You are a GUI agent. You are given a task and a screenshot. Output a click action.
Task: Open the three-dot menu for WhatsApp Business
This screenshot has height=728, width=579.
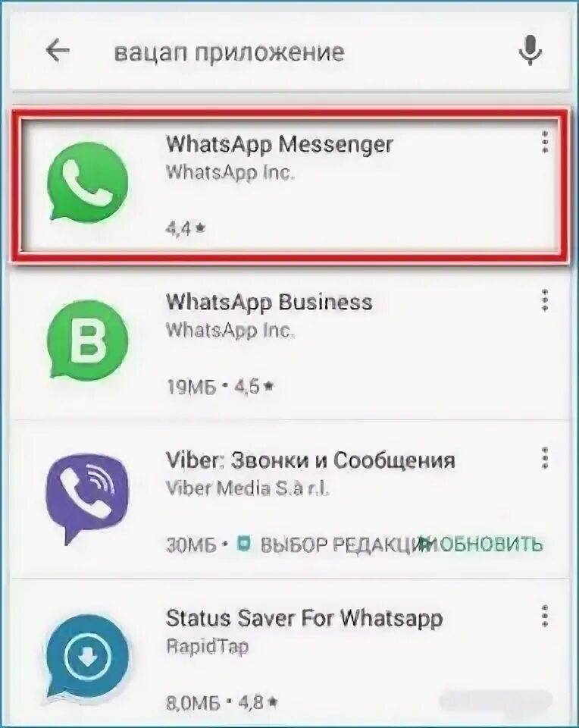[x=545, y=300]
